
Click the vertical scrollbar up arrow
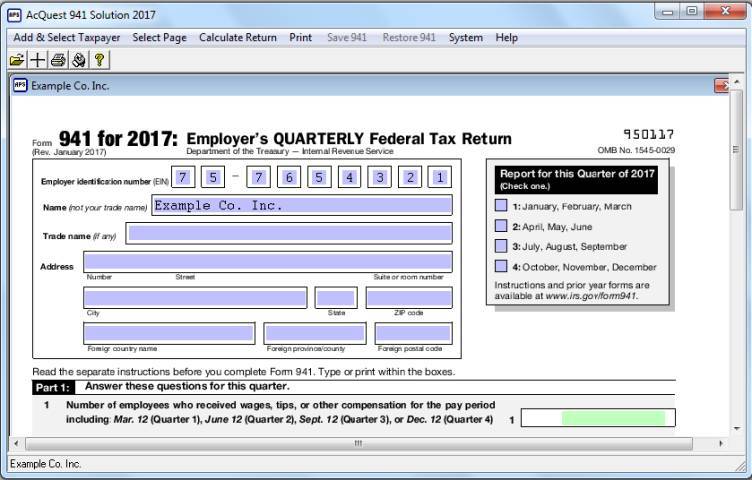(x=737, y=80)
